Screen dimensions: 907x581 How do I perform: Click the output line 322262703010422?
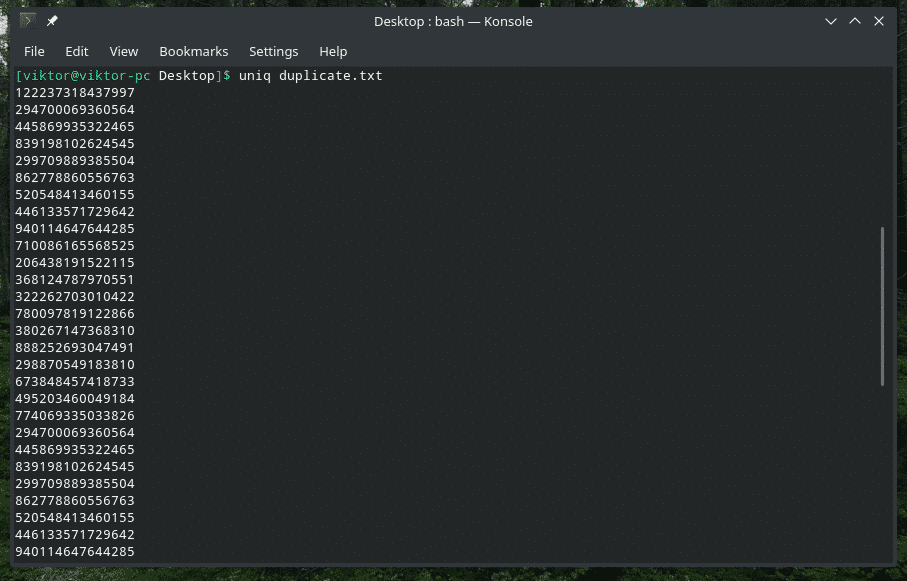[x=75, y=296]
